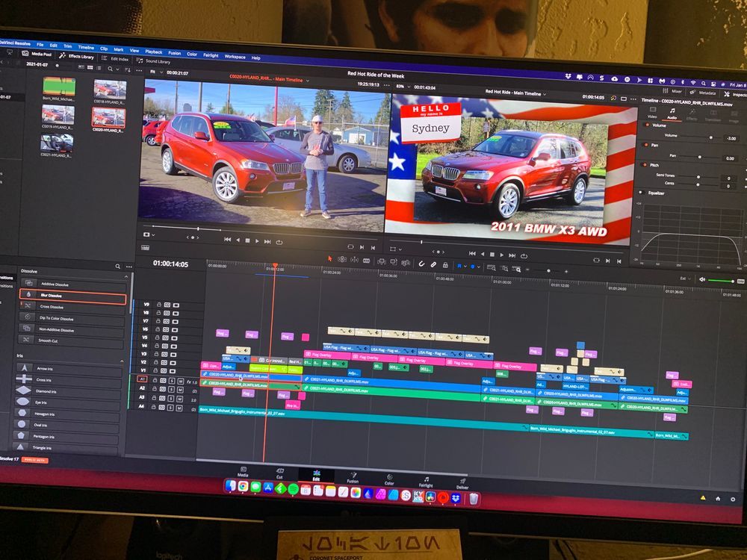This screenshot has width=747, height=560.
Task: Toggle the Media Pool panel button
Action: 37,54
